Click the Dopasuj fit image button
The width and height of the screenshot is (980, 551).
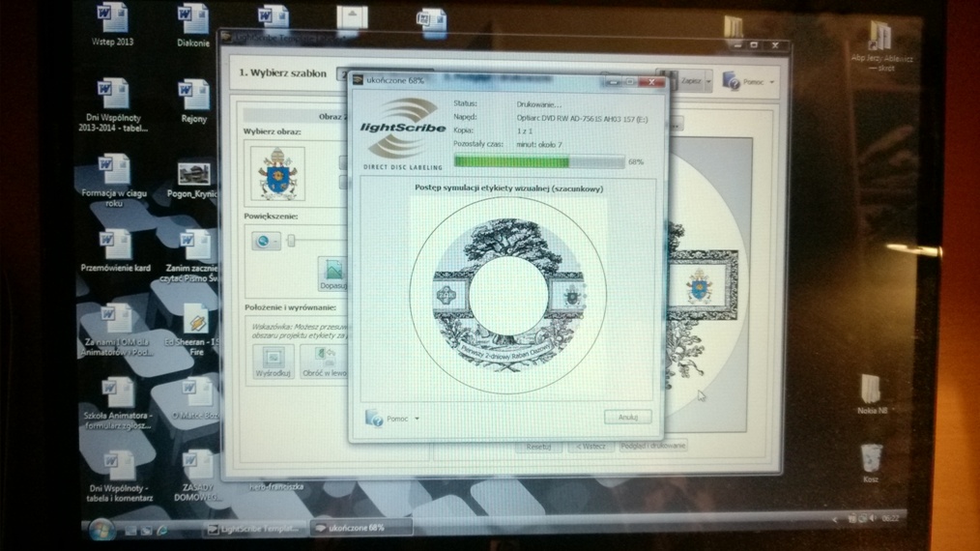(x=333, y=274)
